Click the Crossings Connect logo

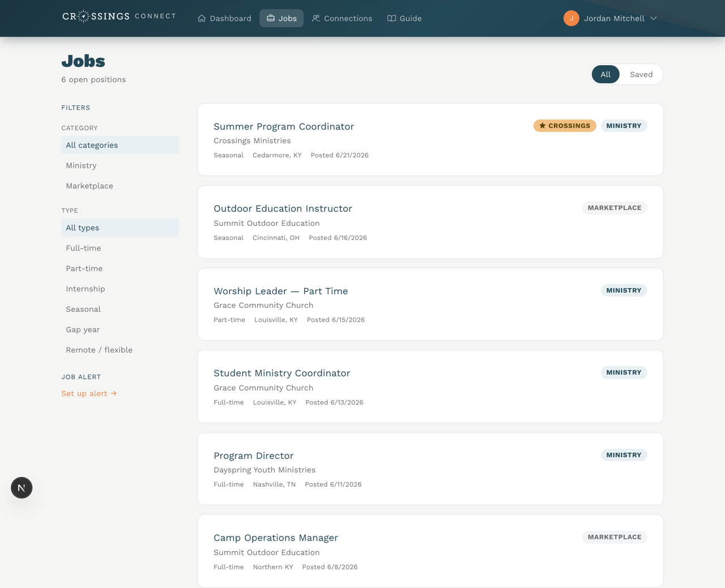click(119, 16)
